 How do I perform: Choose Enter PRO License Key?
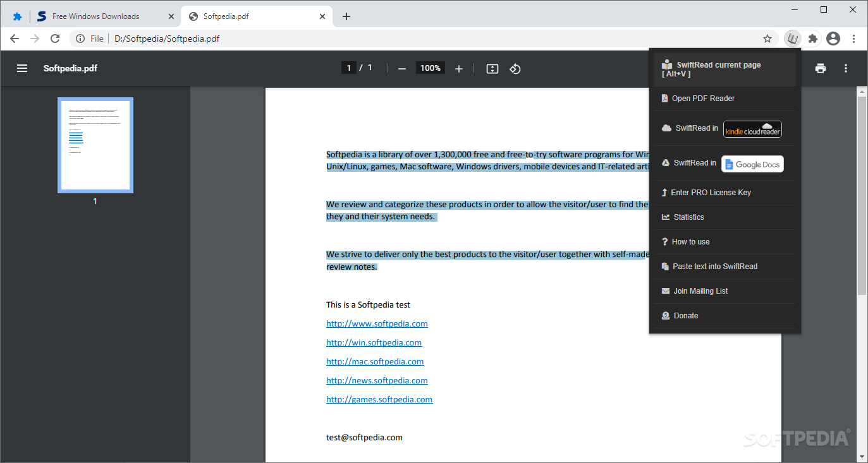pyautogui.click(x=725, y=193)
